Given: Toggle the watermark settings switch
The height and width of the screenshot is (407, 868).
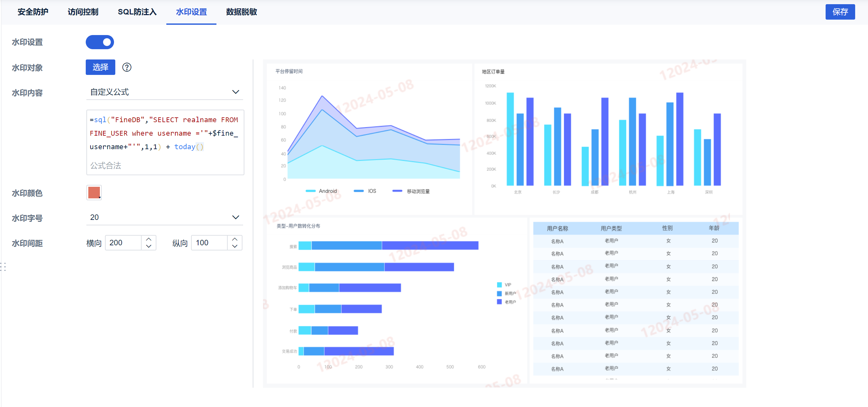Looking at the screenshot, I should click(100, 42).
